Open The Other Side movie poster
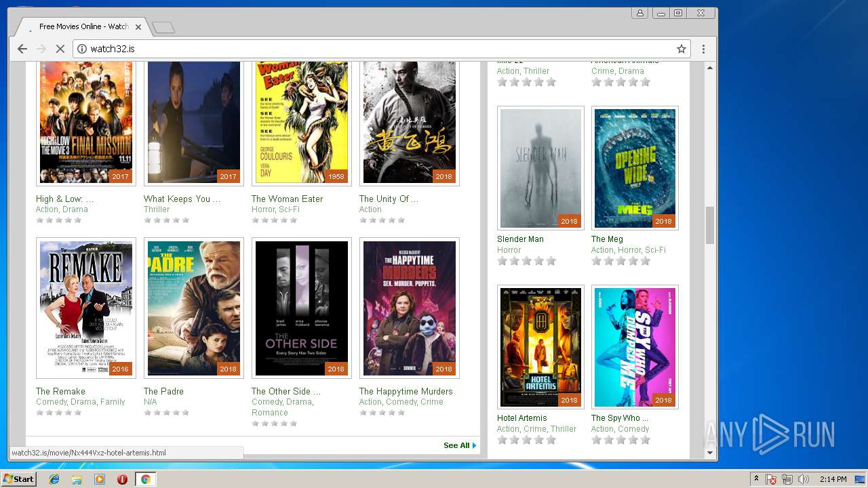Image resolution: width=868 pixels, height=488 pixels. tap(302, 308)
